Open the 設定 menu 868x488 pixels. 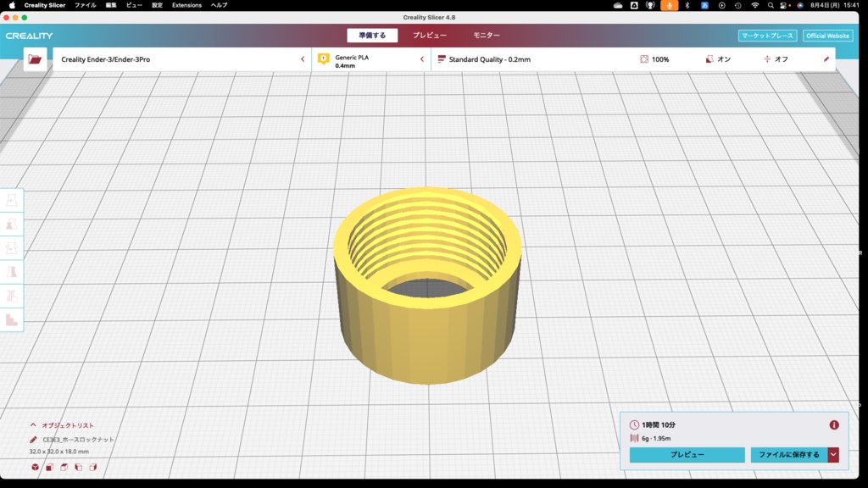[157, 5]
